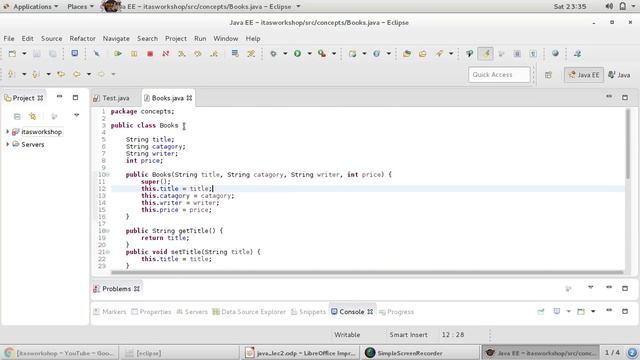Open the File menu
Viewport: 640px width, 360px height.
9,38
